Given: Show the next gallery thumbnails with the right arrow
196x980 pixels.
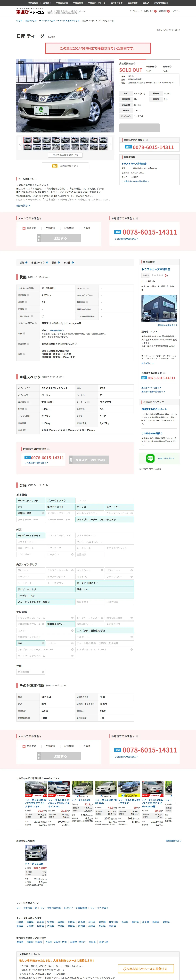Looking at the screenshot, I should (x=111, y=144).
